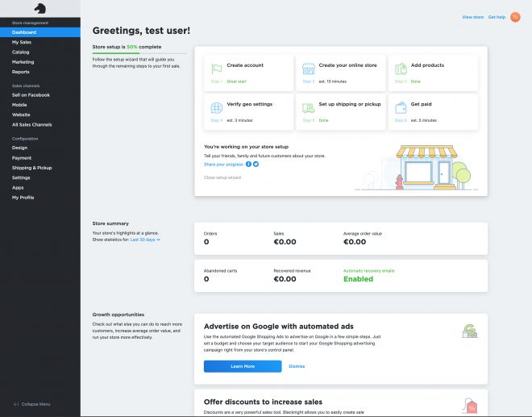Open the Verify geo settings step
532x417 pixels.
(x=249, y=112)
